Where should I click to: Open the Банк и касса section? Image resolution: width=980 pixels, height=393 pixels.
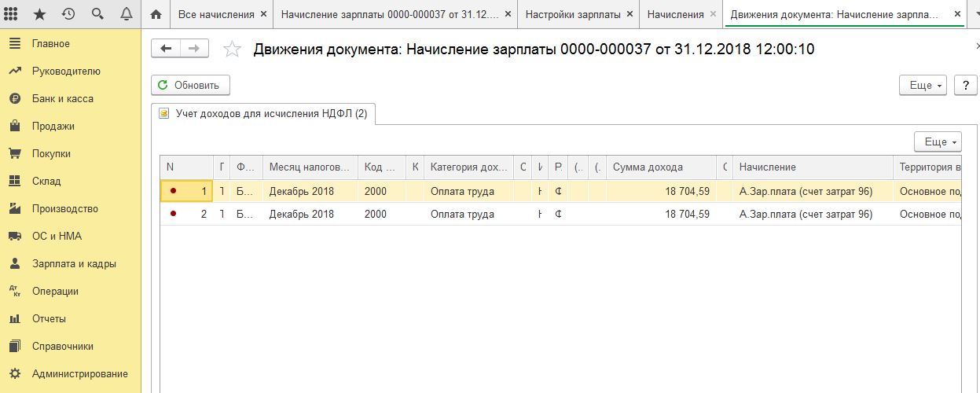pyautogui.click(x=63, y=99)
